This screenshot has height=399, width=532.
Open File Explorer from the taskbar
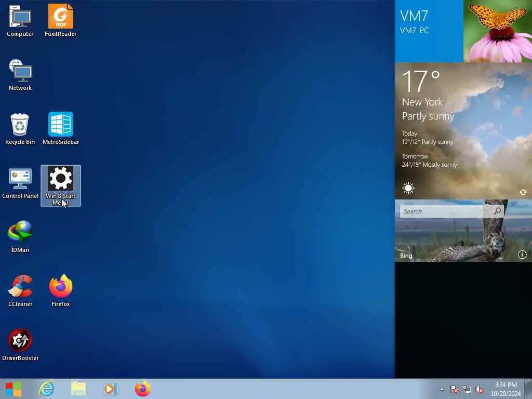click(78, 389)
